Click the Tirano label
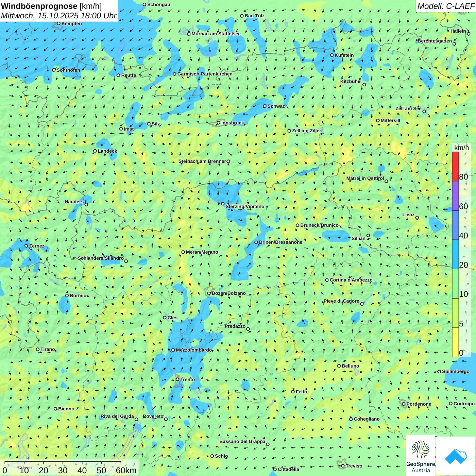The height and width of the screenshot is (476, 476). [x=48, y=349]
